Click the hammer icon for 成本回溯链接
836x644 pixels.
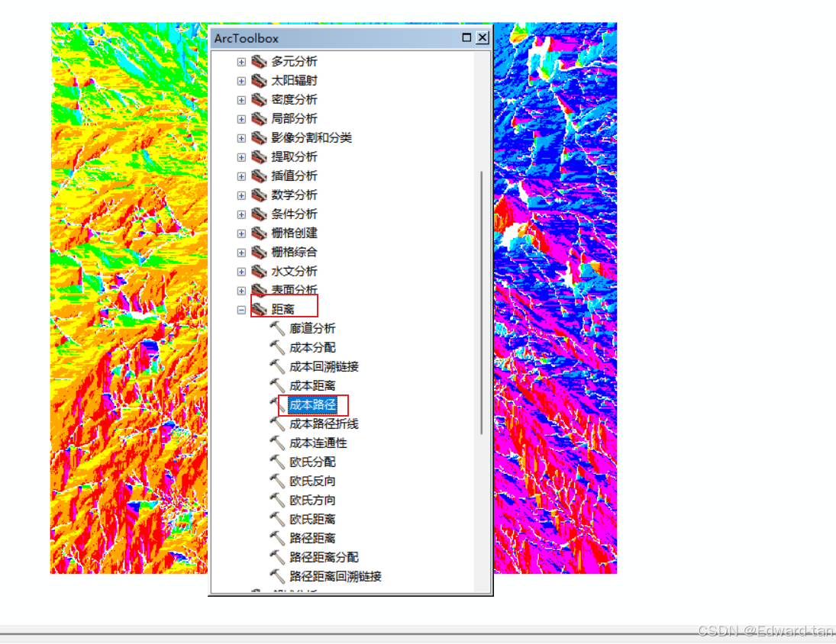[277, 367]
